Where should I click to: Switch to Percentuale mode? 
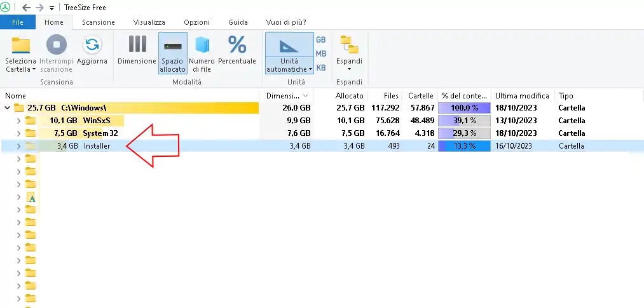point(237,50)
